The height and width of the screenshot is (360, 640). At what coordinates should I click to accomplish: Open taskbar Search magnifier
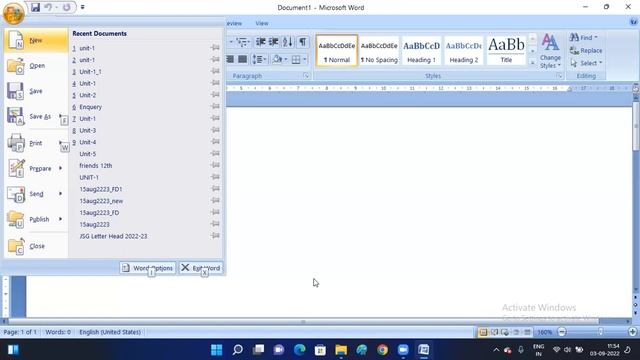coord(238,350)
